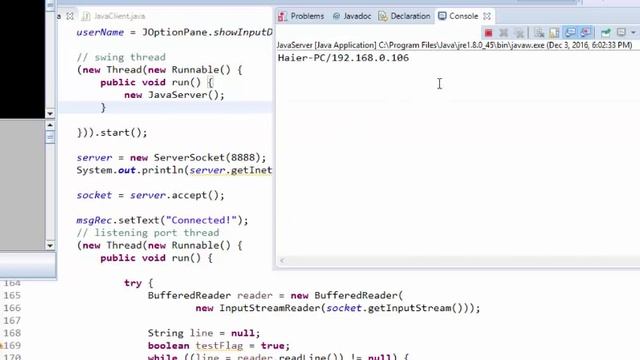640x360 pixels.
Task: Close the editor tab left of JavaClient.java
Action: (70, 16)
